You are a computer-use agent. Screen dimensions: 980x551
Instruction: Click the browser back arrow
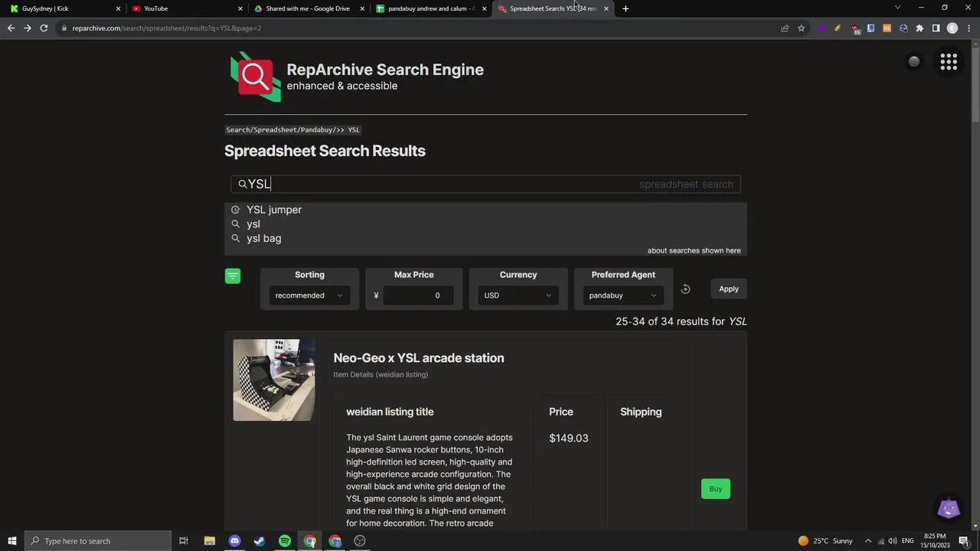coord(11,28)
